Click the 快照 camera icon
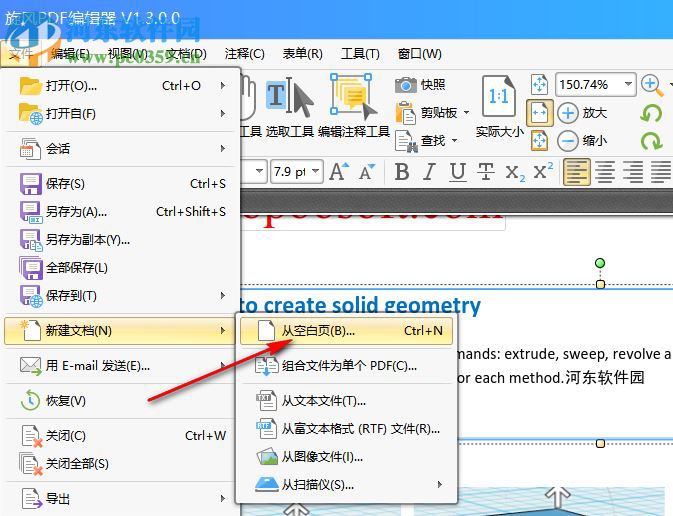This screenshot has height=516, width=673. coord(406,85)
